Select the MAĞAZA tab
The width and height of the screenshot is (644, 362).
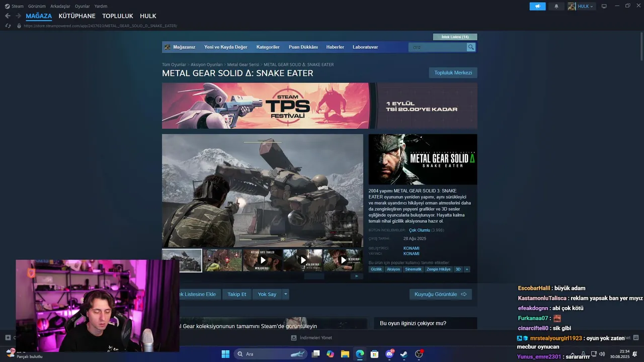(x=39, y=16)
